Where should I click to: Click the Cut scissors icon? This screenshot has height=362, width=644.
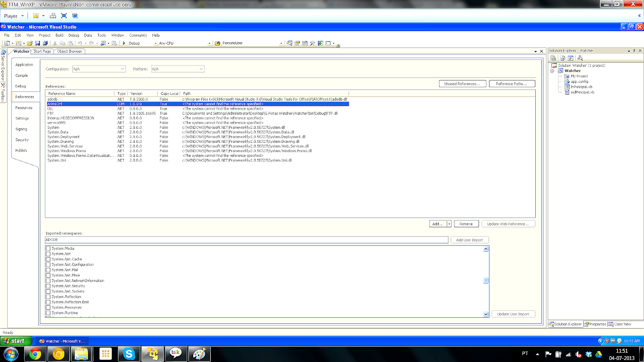tap(55, 43)
